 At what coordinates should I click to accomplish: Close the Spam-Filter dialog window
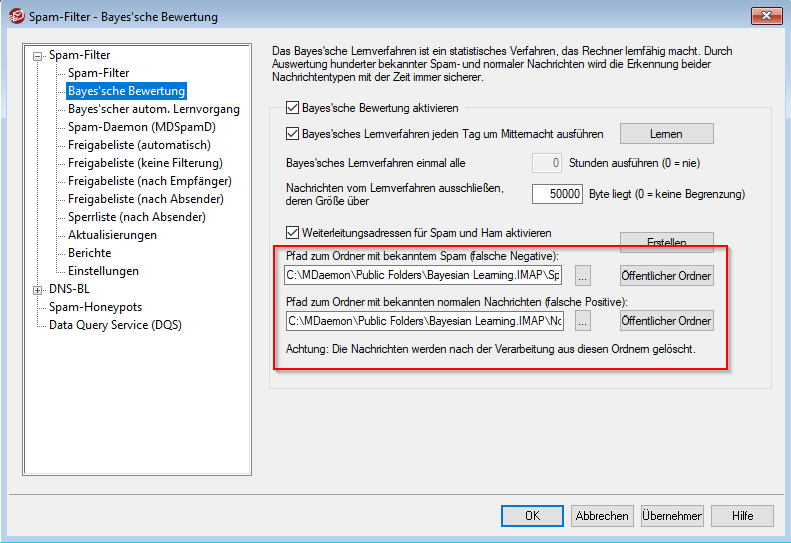(x=764, y=16)
